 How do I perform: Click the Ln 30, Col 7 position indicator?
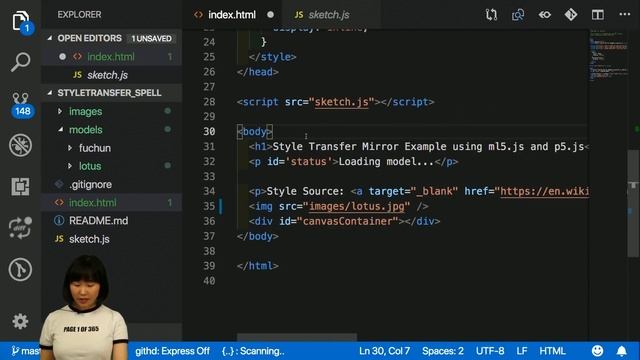click(x=384, y=351)
